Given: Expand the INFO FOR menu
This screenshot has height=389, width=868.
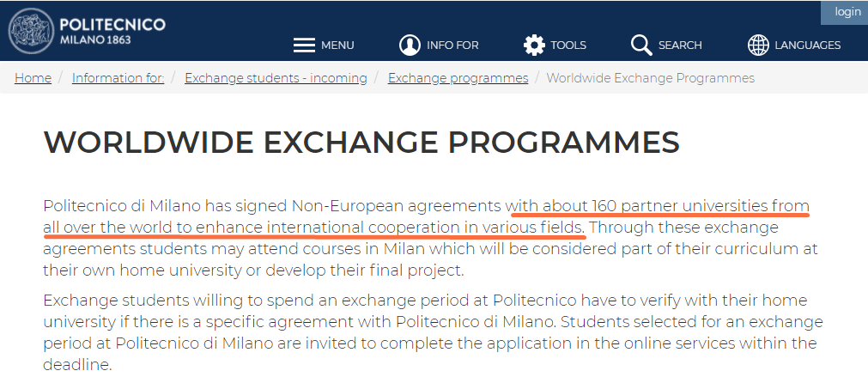Looking at the screenshot, I should [452, 46].
